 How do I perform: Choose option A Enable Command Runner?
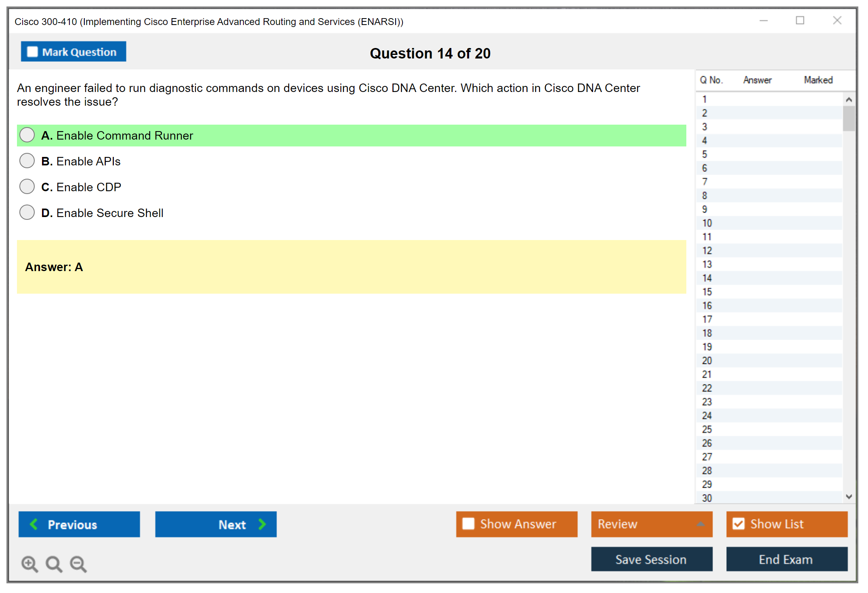27,135
